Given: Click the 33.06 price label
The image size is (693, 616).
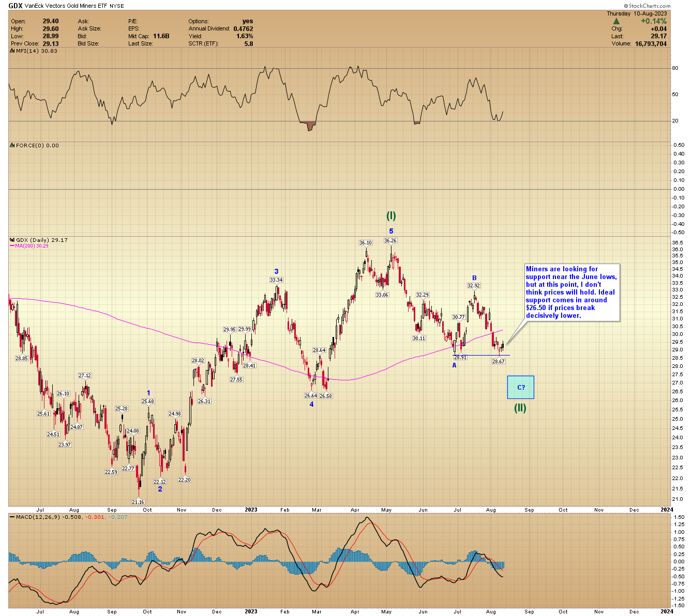Looking at the screenshot, I should [382, 295].
